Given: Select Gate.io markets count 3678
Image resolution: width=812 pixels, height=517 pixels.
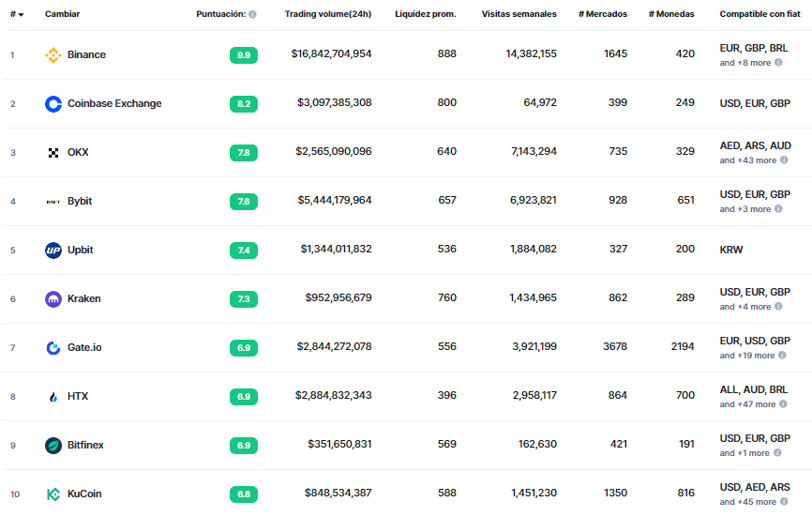Looking at the screenshot, I should tap(615, 346).
